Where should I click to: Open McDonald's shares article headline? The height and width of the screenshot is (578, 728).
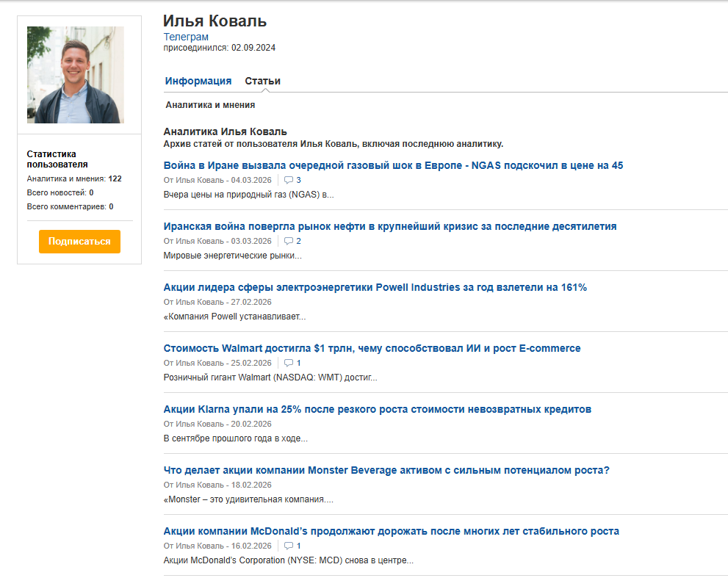coord(391,531)
